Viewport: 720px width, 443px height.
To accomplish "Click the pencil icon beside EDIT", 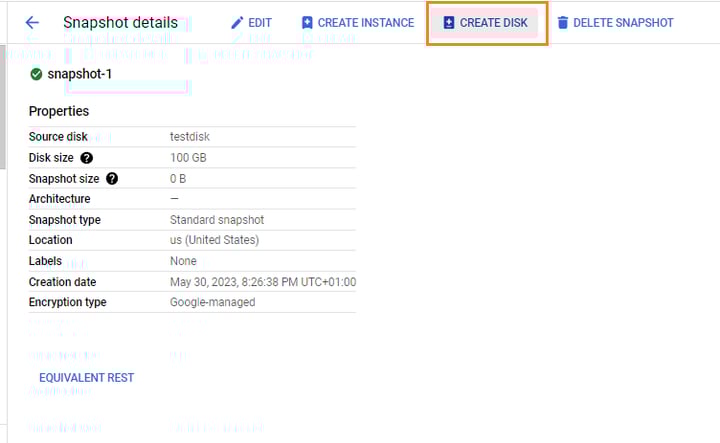I will [237, 22].
